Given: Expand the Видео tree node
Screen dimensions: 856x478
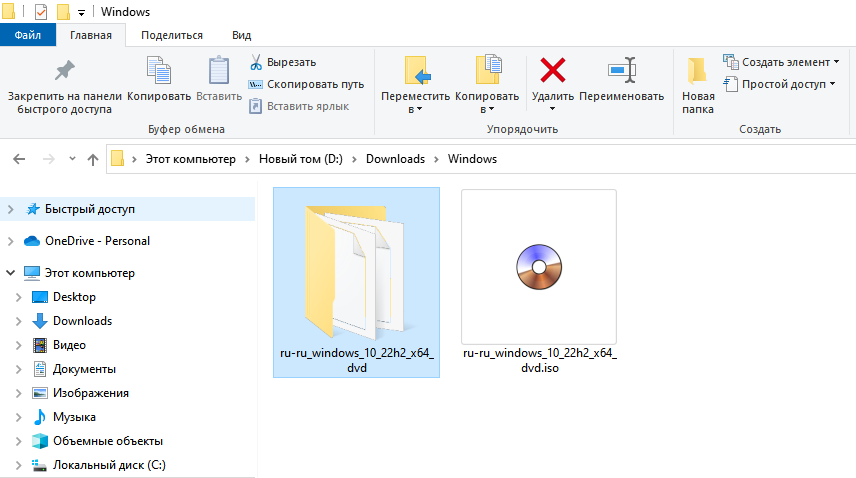Looking at the screenshot, I should point(18,345).
